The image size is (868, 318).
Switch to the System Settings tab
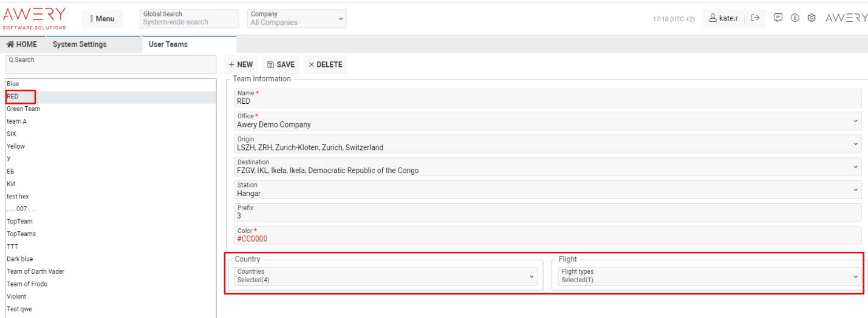tap(80, 44)
